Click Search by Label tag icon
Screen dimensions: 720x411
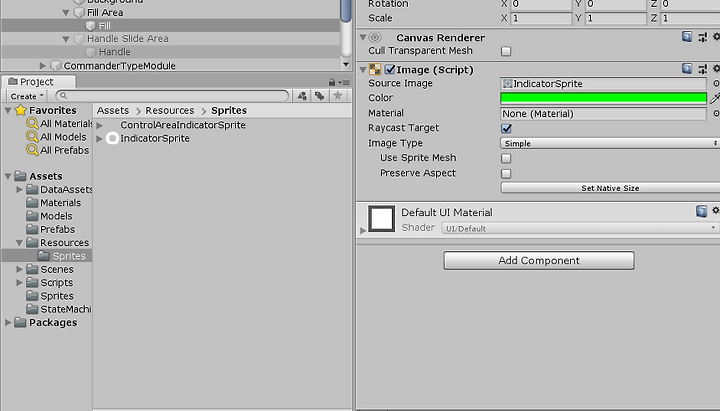point(320,96)
